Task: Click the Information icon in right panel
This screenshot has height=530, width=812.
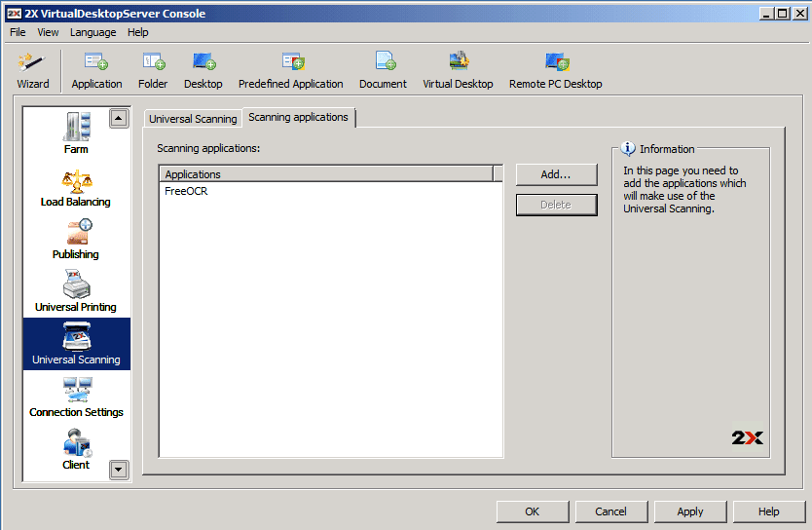Action: tap(628, 149)
